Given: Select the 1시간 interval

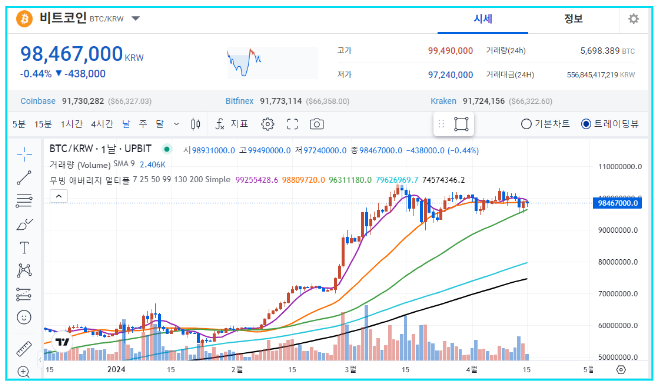Looking at the screenshot, I should [x=71, y=124].
